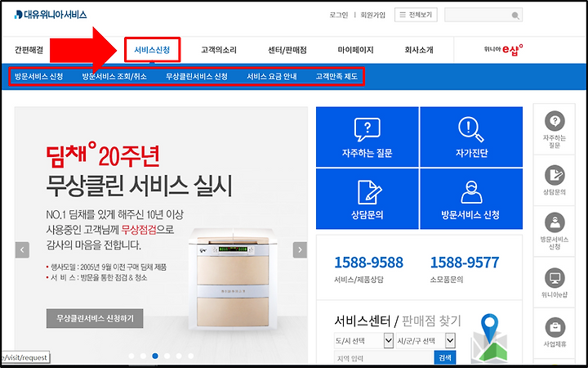Select the 간편해결 menu item
The height and width of the screenshot is (368, 588).
click(29, 50)
